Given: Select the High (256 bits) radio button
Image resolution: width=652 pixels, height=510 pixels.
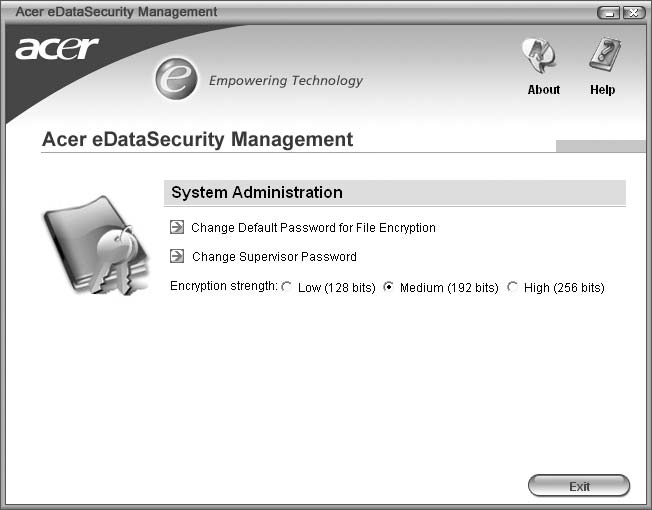Looking at the screenshot, I should (x=513, y=287).
